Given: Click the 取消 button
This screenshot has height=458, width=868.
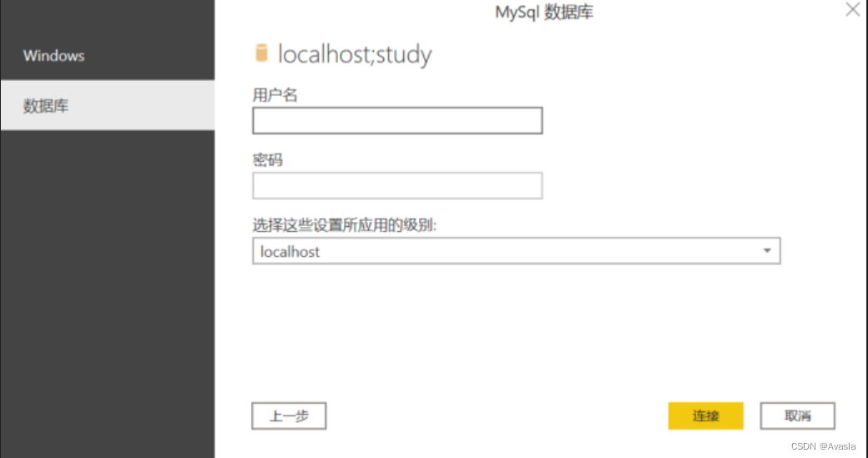Looking at the screenshot, I should coord(798,416).
